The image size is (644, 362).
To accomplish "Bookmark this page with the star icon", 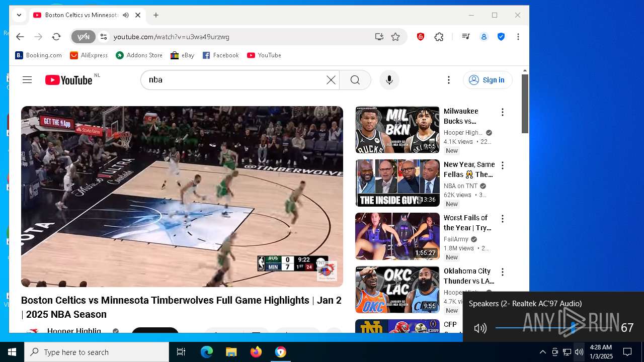I will (x=395, y=37).
